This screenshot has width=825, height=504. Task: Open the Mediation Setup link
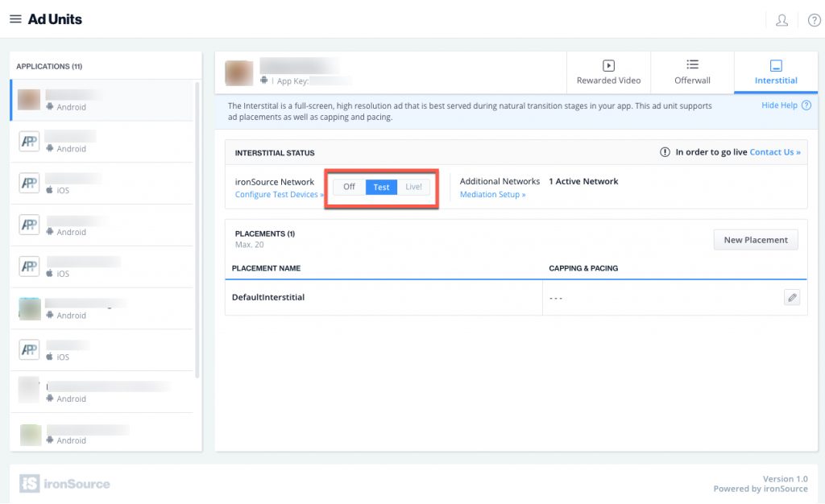pyautogui.click(x=492, y=195)
